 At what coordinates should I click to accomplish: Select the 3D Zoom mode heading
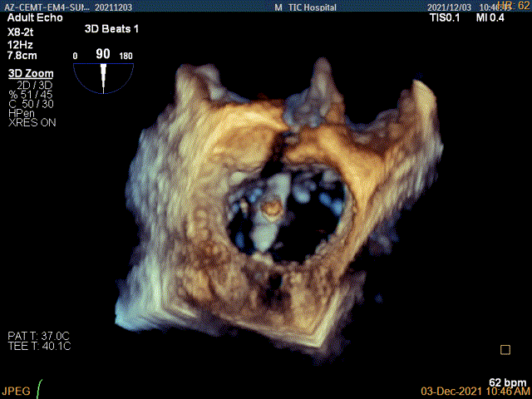click(x=30, y=74)
